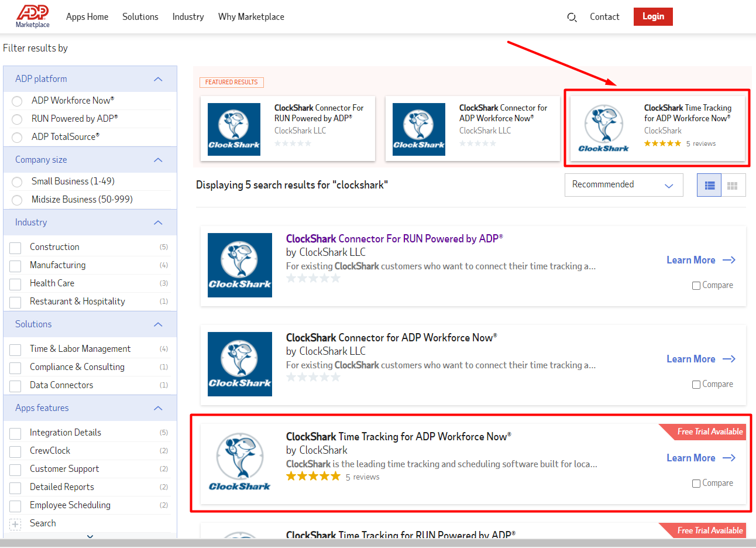Select the RUN Powered by ADP platform radio
756x548 pixels.
click(17, 119)
